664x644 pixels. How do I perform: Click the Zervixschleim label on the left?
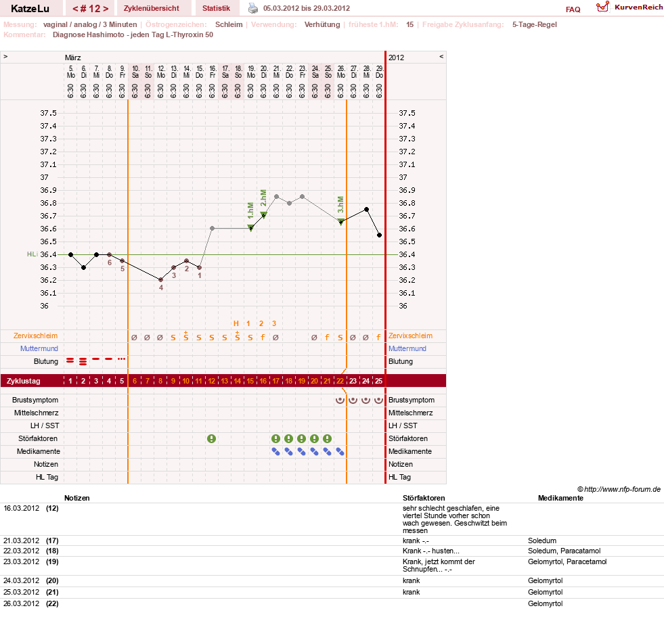click(36, 336)
